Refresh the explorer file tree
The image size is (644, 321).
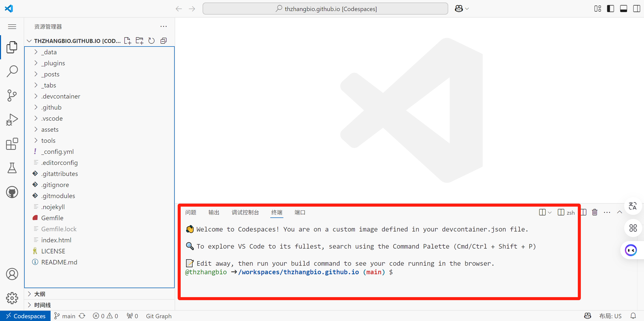tap(151, 41)
